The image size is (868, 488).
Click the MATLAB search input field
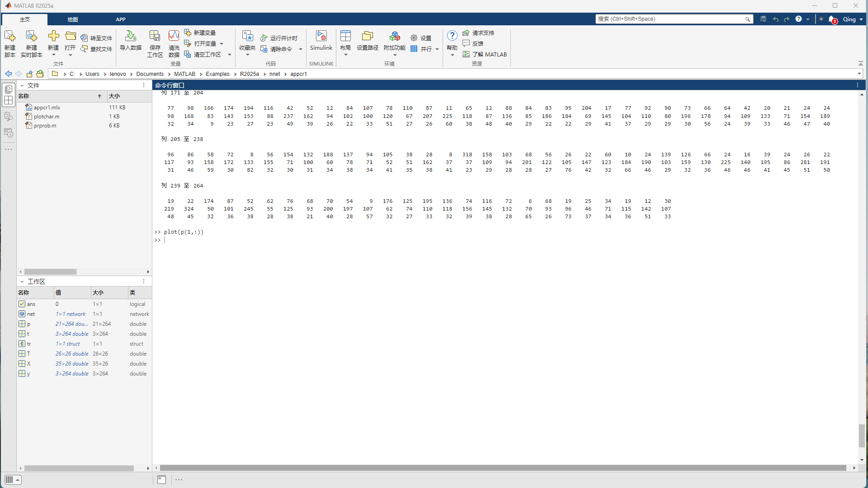[x=669, y=19]
